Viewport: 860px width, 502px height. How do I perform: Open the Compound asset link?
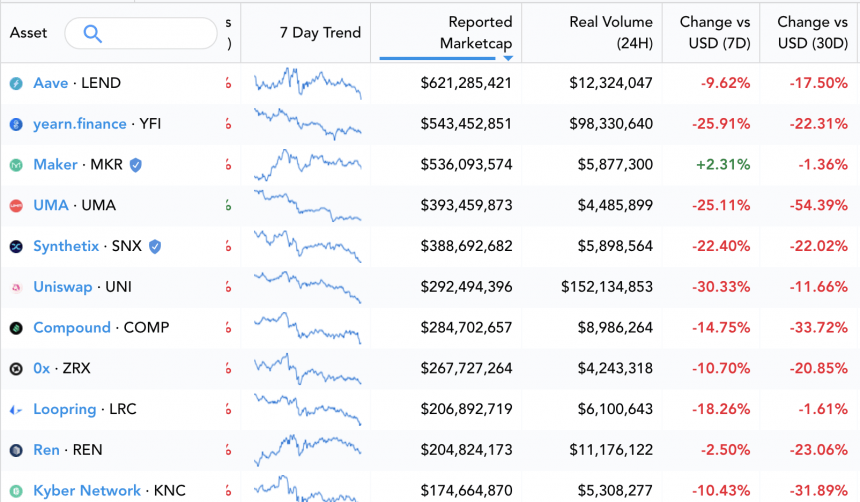72,328
